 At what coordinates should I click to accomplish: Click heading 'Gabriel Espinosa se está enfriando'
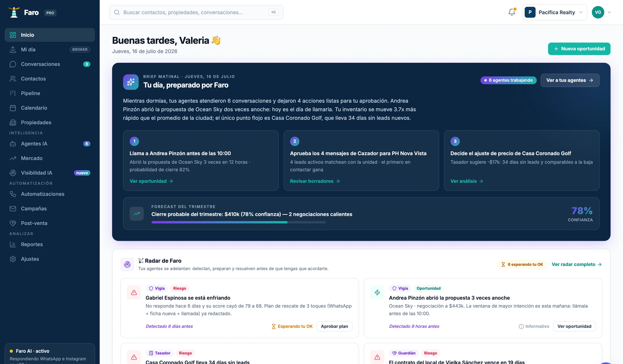point(188,298)
